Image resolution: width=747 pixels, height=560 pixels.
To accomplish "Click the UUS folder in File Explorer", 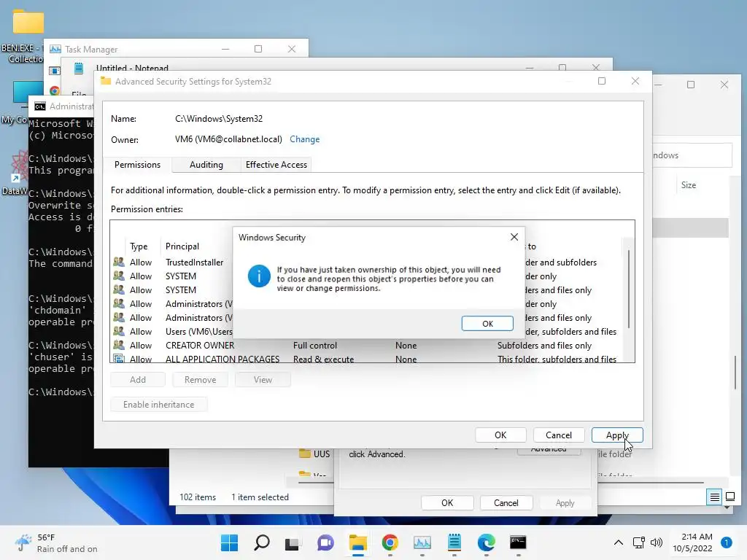I will [x=315, y=454].
